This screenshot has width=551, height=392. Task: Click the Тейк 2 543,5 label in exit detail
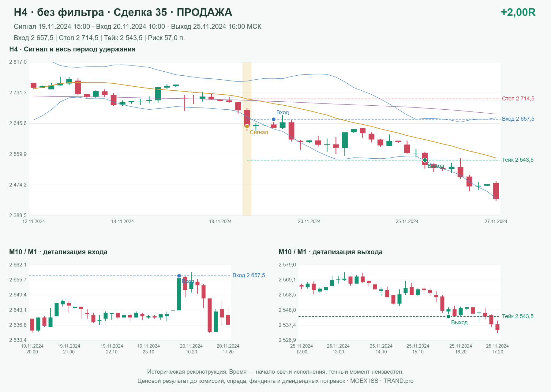[x=518, y=316]
